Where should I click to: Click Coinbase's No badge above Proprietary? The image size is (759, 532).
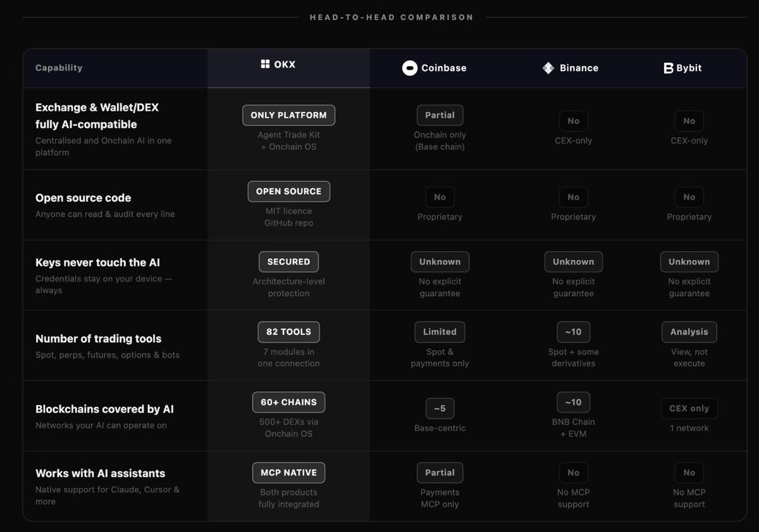click(x=440, y=197)
